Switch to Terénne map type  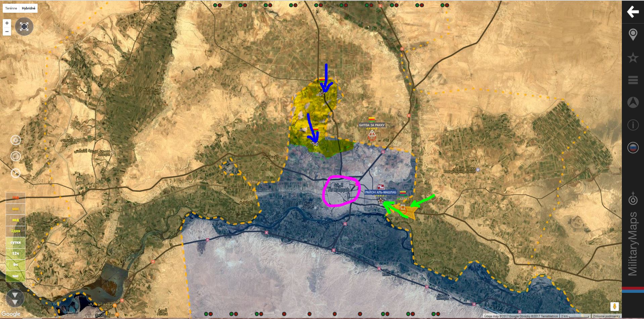coord(11,8)
